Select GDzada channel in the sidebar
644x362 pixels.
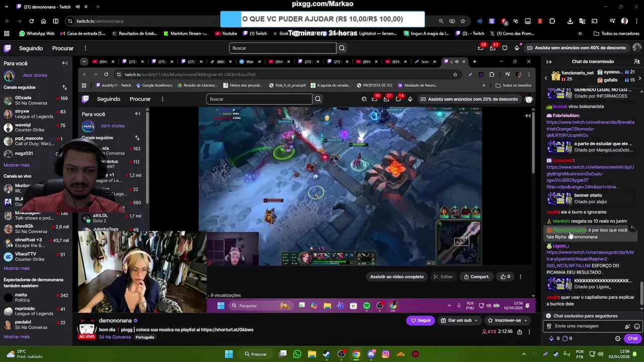(x=35, y=101)
